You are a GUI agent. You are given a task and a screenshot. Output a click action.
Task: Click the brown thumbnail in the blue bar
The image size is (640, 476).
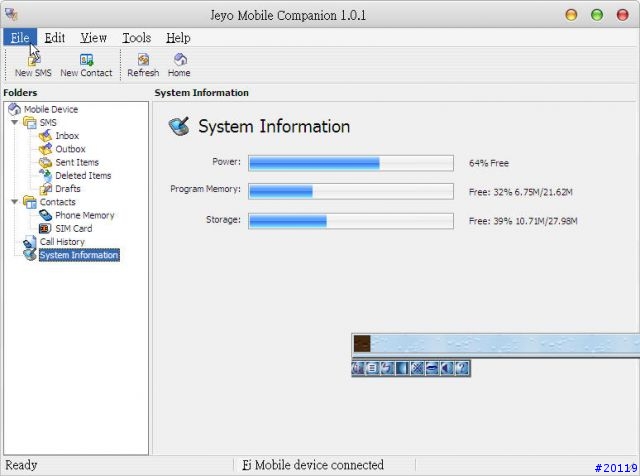(362, 344)
